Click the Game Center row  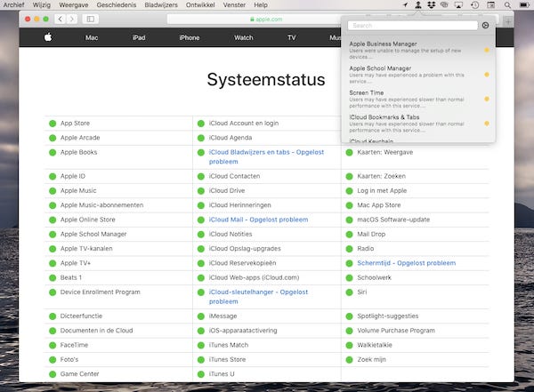[x=118, y=374]
